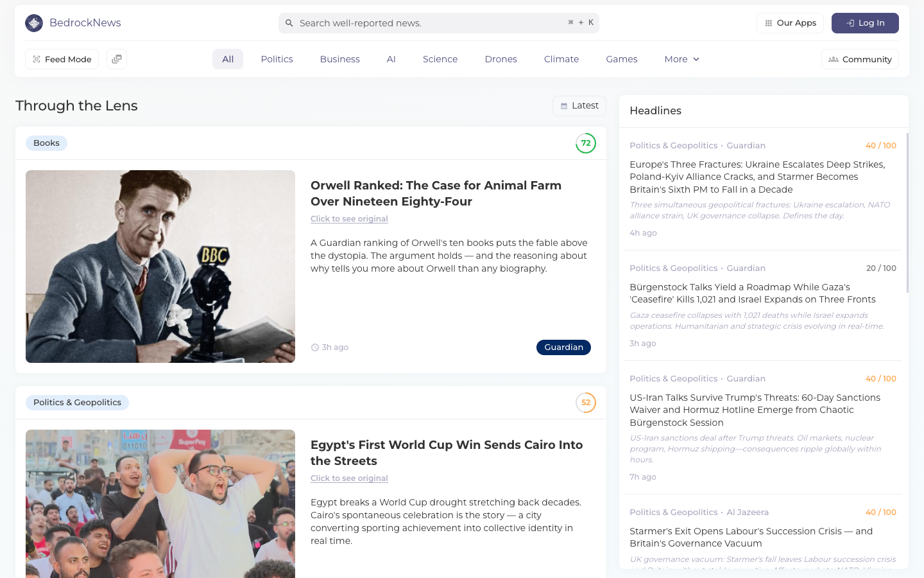The width and height of the screenshot is (924, 578).
Task: Click the BedrockNews brand name
Action: [x=85, y=23]
